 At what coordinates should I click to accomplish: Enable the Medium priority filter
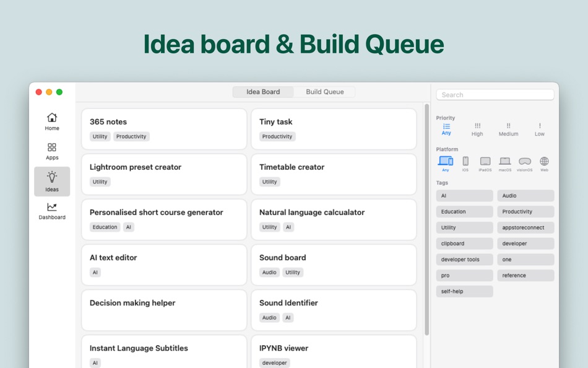click(508, 129)
